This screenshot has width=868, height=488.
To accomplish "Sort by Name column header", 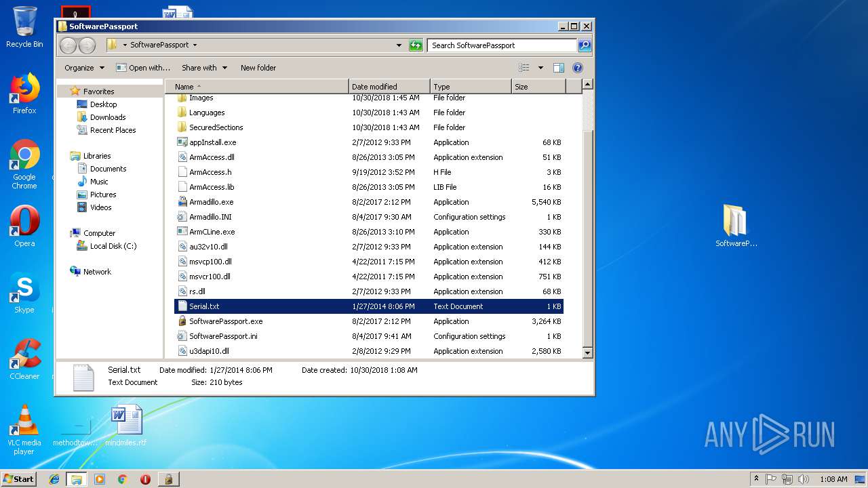I will [257, 87].
